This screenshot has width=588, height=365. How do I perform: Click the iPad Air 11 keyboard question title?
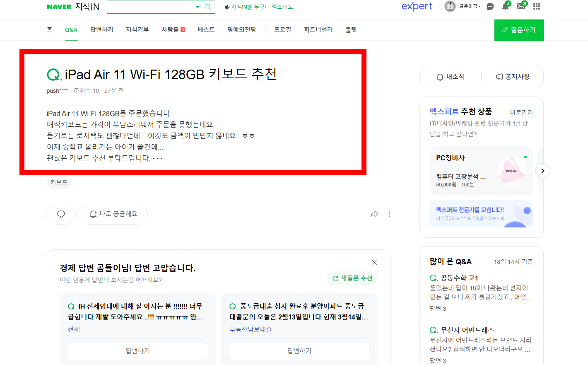[171, 74]
